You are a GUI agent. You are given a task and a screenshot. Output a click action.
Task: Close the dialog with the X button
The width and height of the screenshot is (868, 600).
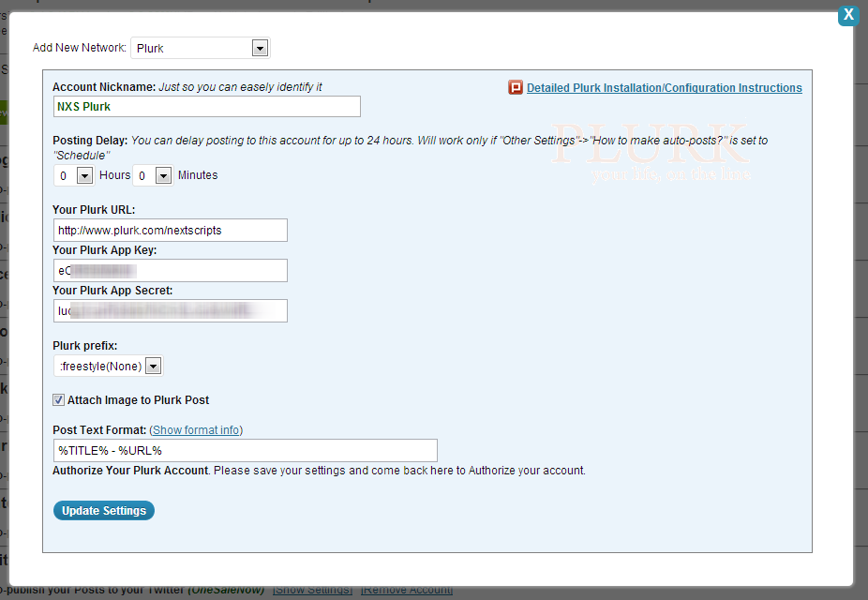tap(848, 15)
